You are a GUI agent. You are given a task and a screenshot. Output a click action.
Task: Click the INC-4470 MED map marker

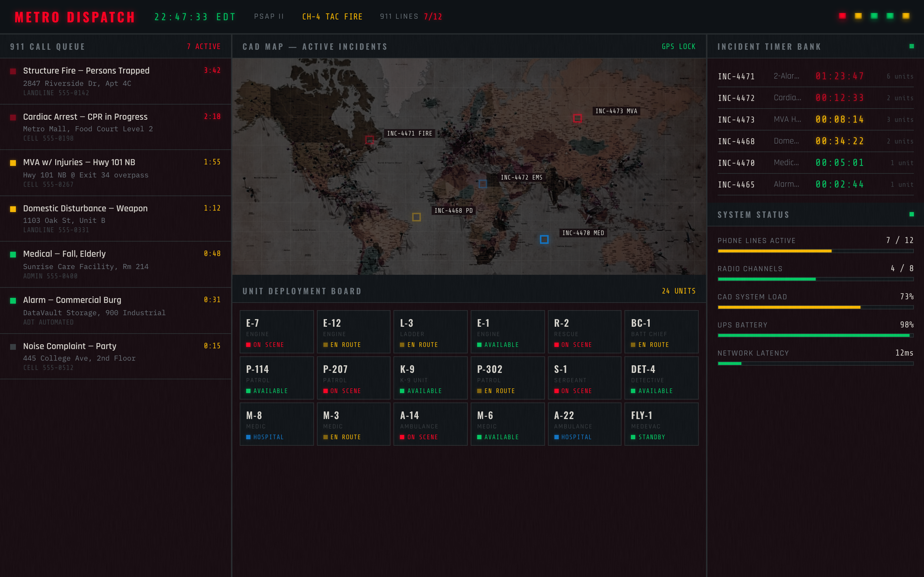point(544,239)
